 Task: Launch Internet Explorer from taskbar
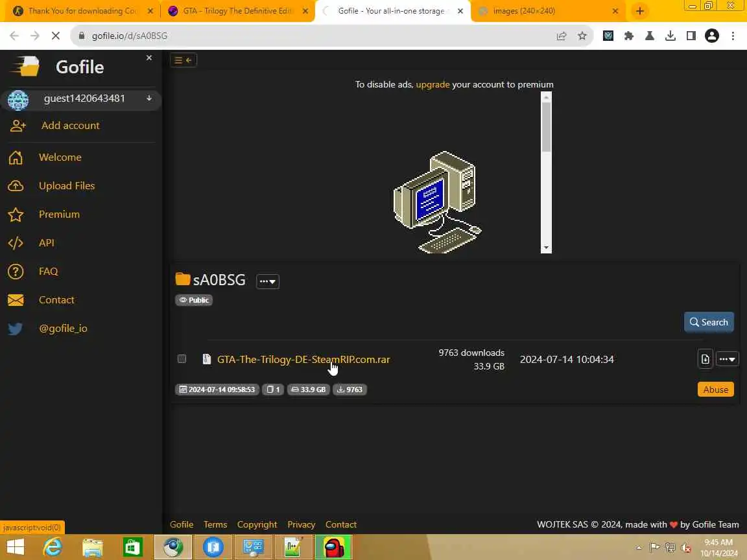pyautogui.click(x=53, y=547)
